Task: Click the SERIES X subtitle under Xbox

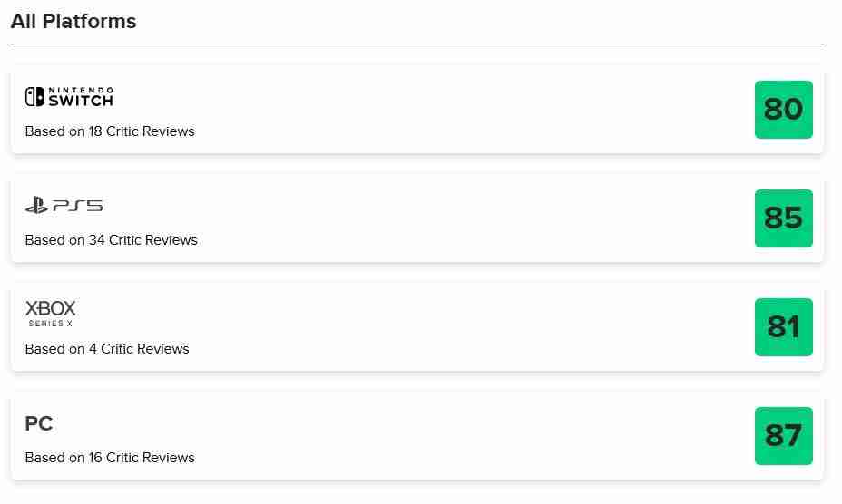Action: tap(51, 324)
